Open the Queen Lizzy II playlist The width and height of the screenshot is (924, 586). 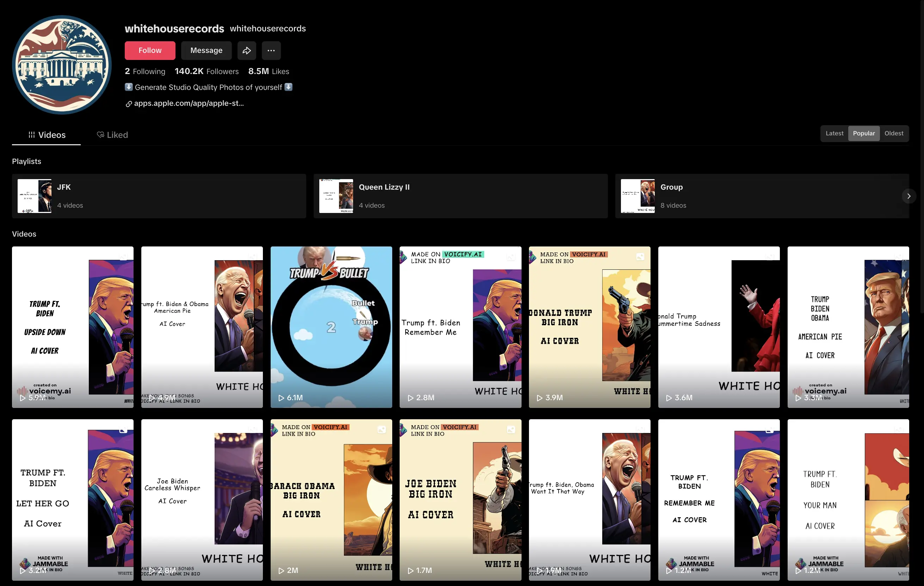(x=460, y=196)
